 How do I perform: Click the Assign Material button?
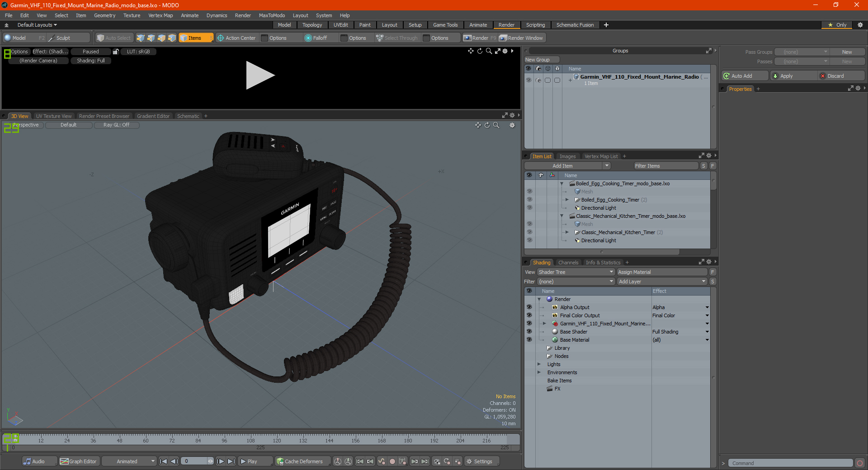click(x=662, y=272)
